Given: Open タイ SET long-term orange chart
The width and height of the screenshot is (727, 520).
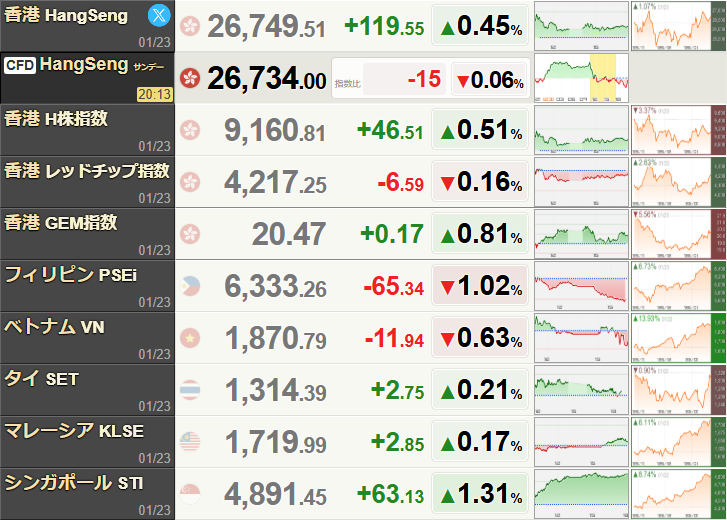Looking at the screenshot, I should pyautogui.click(x=679, y=390).
